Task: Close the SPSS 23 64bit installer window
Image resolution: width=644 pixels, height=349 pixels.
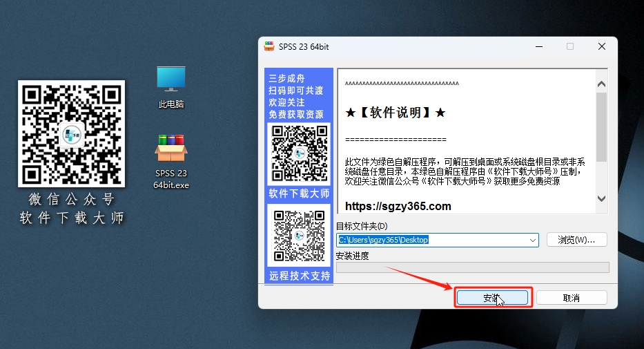Action: 602,46
